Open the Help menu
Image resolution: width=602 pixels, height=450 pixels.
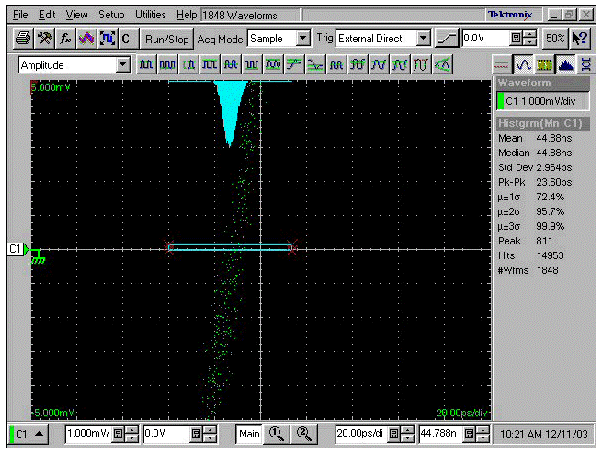point(187,15)
